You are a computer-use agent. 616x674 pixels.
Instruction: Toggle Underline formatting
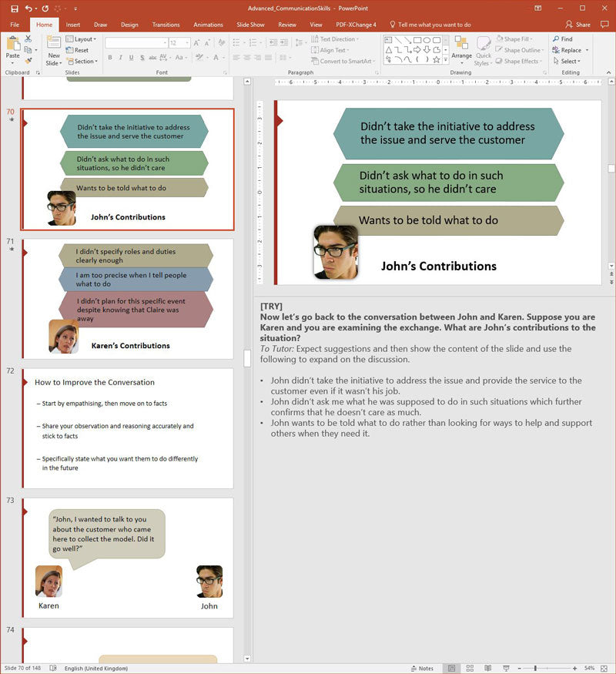pos(131,57)
